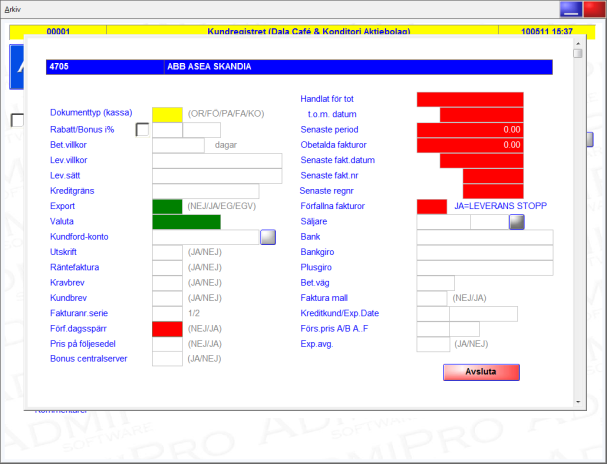
Task: Minimize the window with the blue button
Action: 571,9
